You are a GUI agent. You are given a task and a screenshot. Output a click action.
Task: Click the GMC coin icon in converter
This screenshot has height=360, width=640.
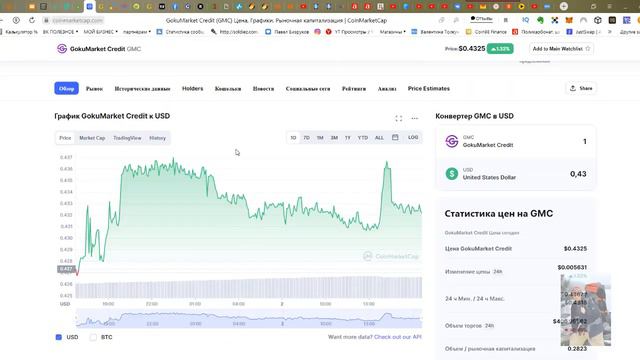[451, 141]
